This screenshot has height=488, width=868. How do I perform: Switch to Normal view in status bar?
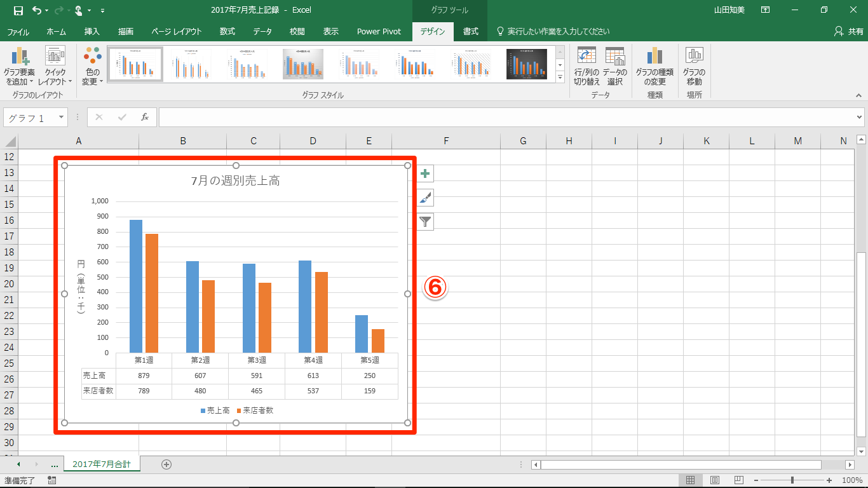(x=691, y=480)
